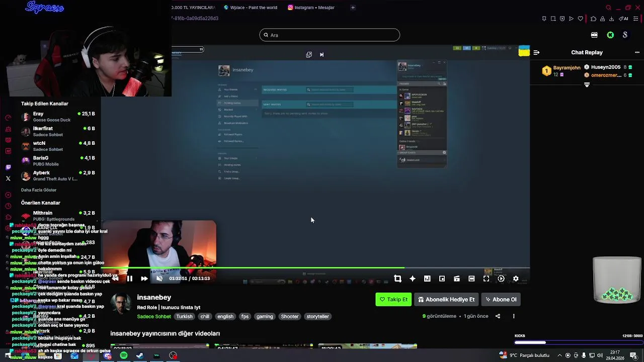This screenshot has width=644, height=362.
Task: Expand followed channels with Daha Fazla Göster
Action: click(39, 190)
